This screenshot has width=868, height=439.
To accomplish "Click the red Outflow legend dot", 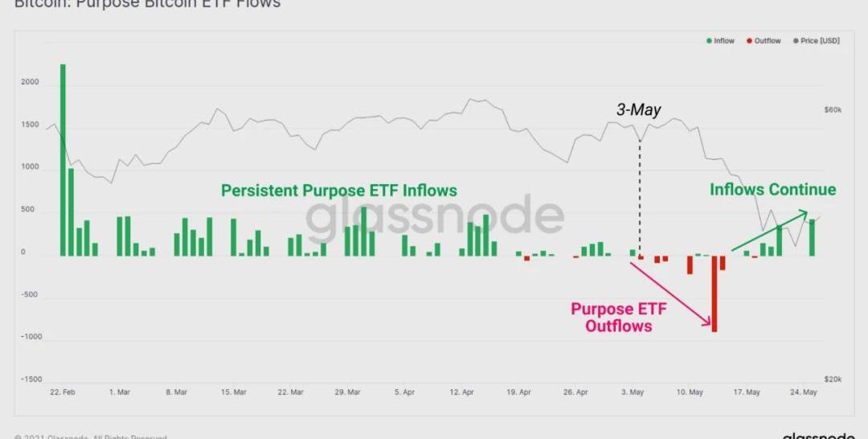I will click(749, 41).
